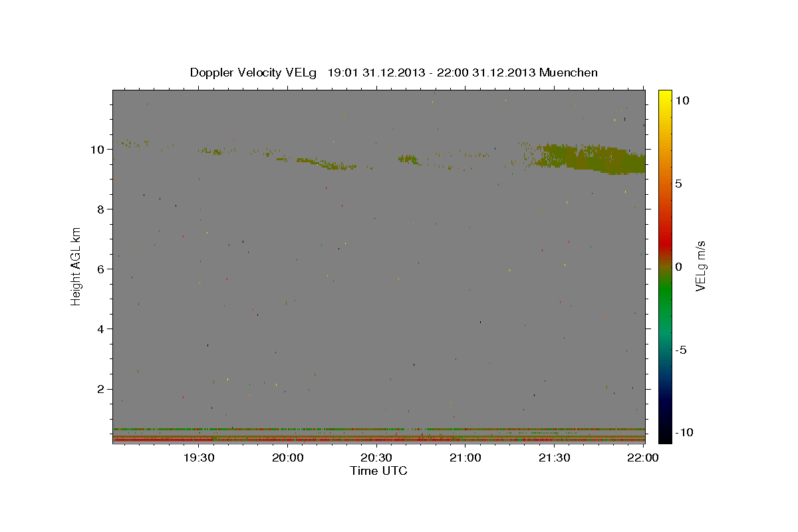This screenshot has height=532, width=798.
Task: Click the yellow top of the colorbar
Action: point(664,96)
